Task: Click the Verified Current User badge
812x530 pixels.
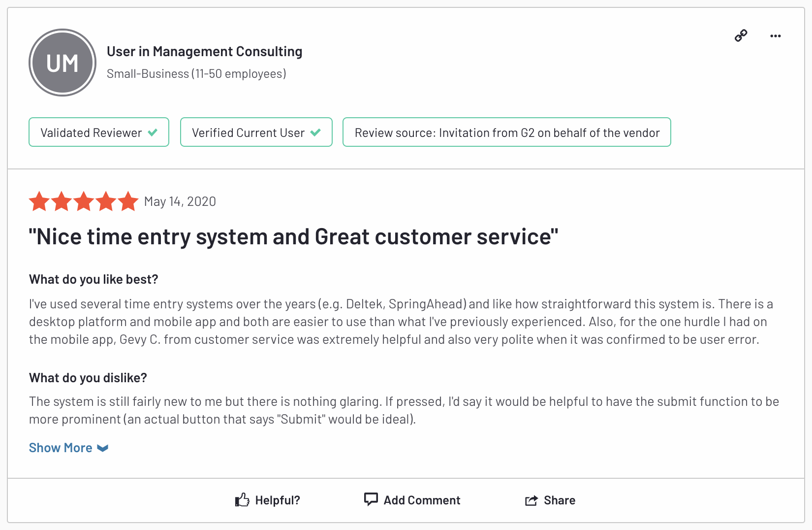Action: [256, 132]
